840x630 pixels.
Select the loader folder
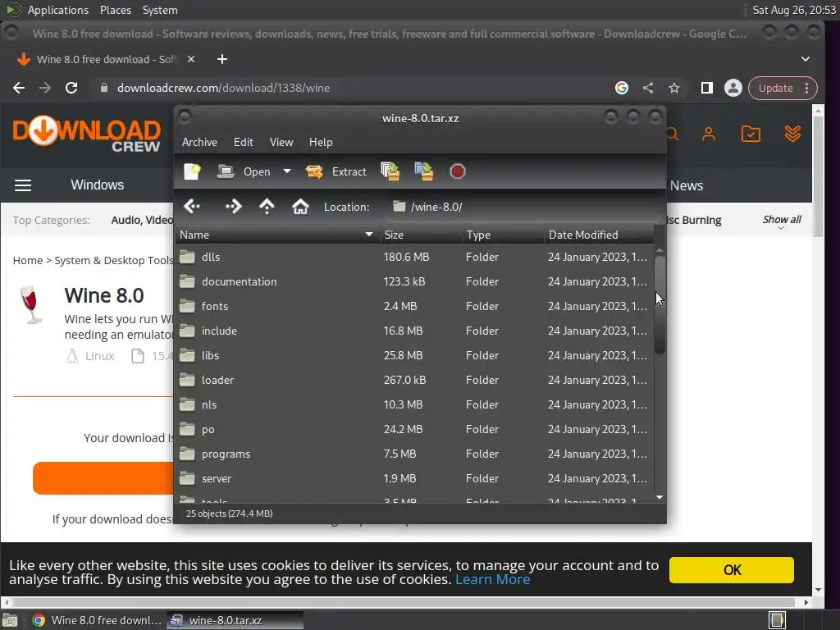point(414,381)
